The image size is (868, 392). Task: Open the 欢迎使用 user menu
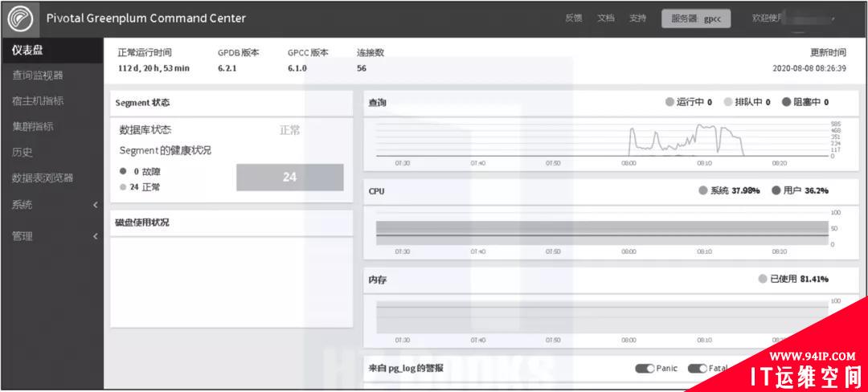point(792,18)
